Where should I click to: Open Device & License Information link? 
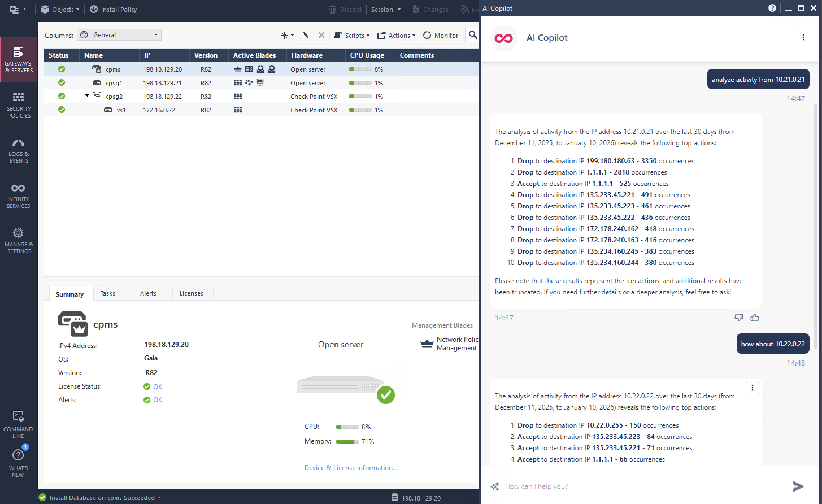coord(351,468)
